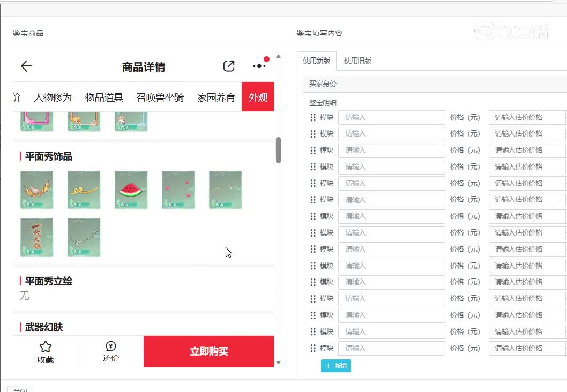The image size is (567, 392).
Task: Select the 外观 tab
Action: [258, 97]
